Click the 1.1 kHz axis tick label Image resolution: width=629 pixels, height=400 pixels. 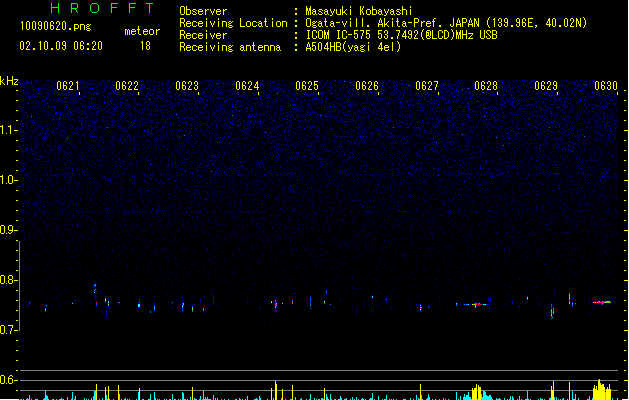click(9, 130)
